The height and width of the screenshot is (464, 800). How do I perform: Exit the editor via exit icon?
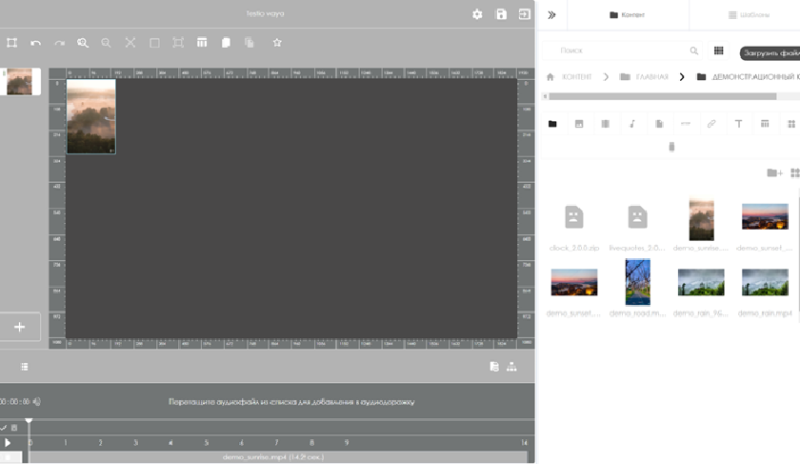coord(524,15)
